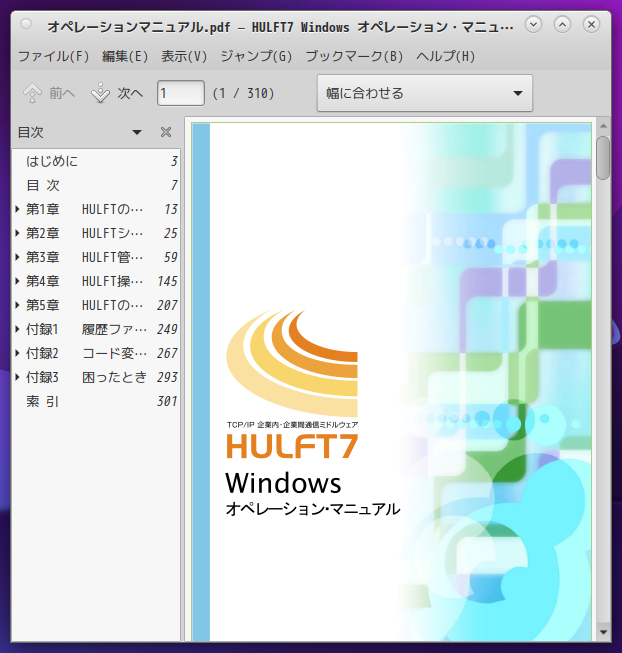Expand the 第5章 tree entry
Screen dimensions: 622x653
(x=17, y=305)
